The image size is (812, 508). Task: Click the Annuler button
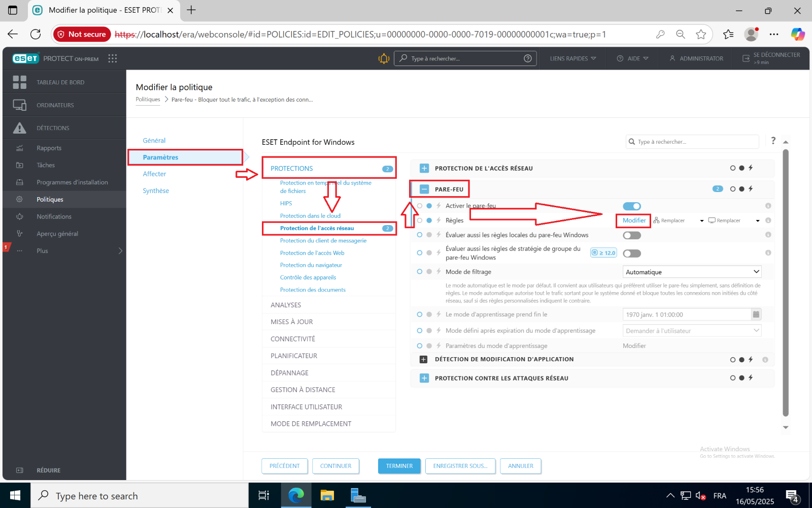coord(521,466)
